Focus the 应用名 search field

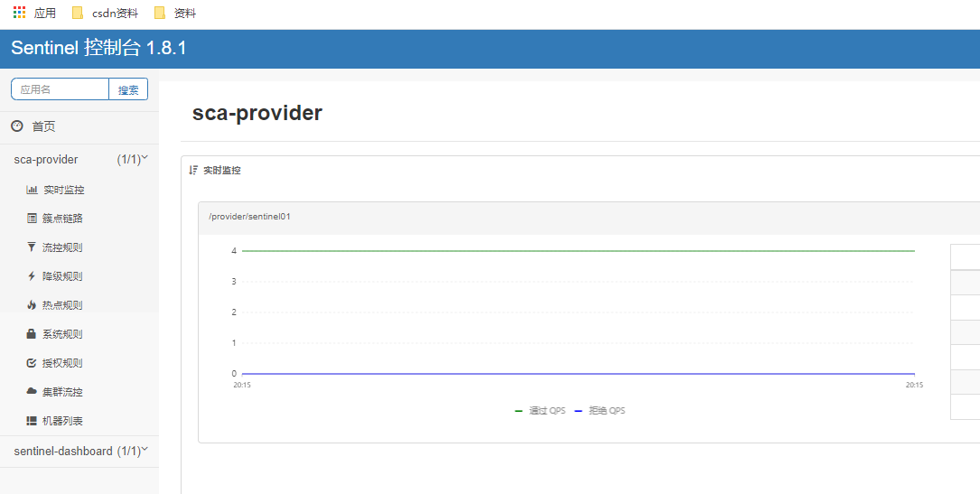tap(60, 89)
